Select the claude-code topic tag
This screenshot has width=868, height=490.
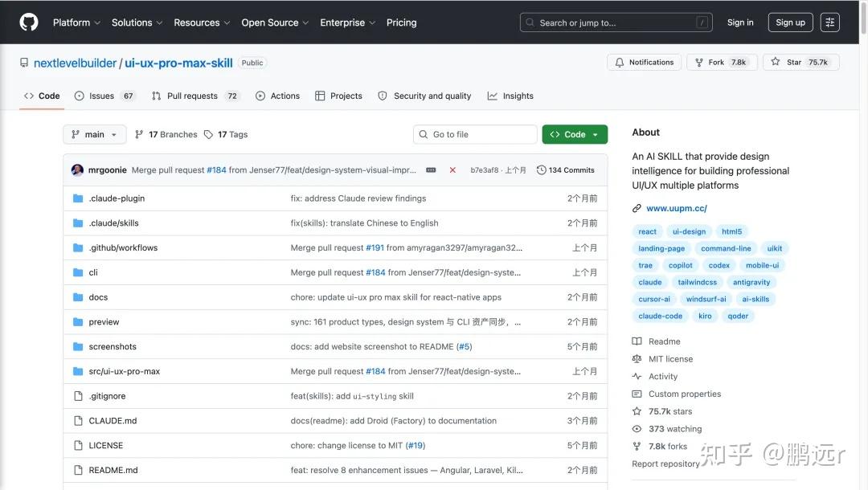tap(660, 316)
